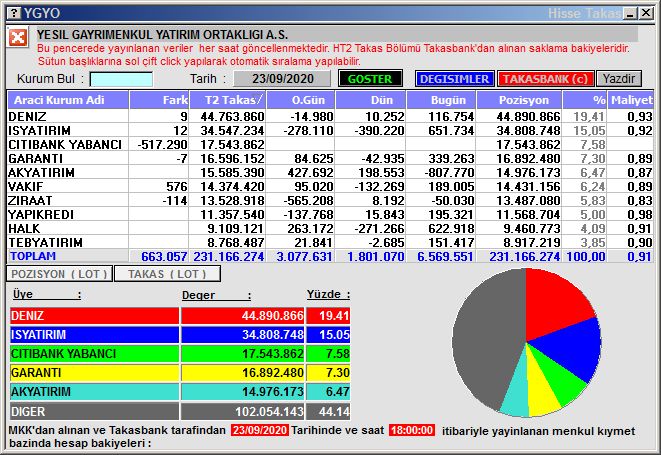
Task: Select the green CITIBANK YABANCI legend swatch
Action: (x=94, y=354)
